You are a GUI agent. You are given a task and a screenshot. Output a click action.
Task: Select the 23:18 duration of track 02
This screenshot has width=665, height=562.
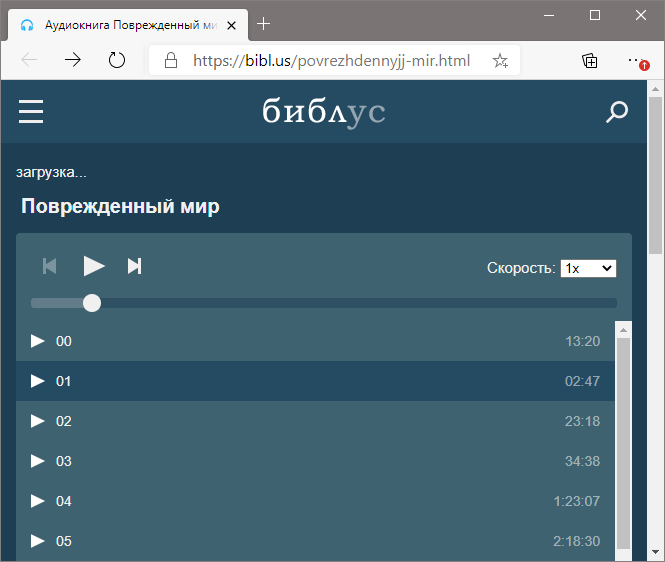click(582, 421)
